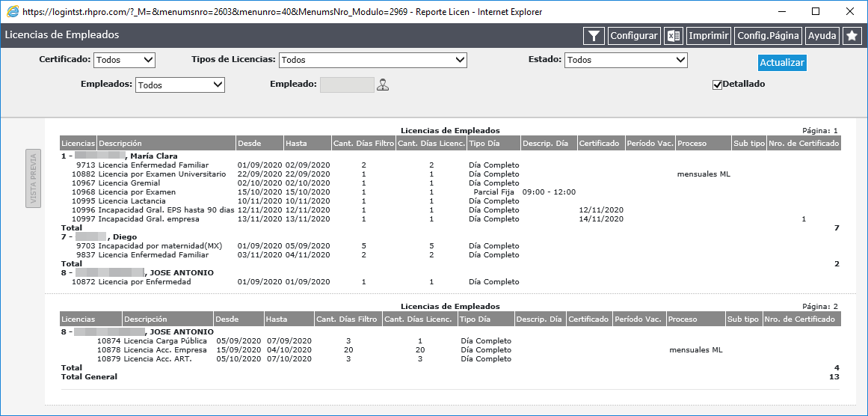Image resolution: width=868 pixels, height=416 pixels.
Task: Toggle the Detallado checkbox
Action: (718, 85)
